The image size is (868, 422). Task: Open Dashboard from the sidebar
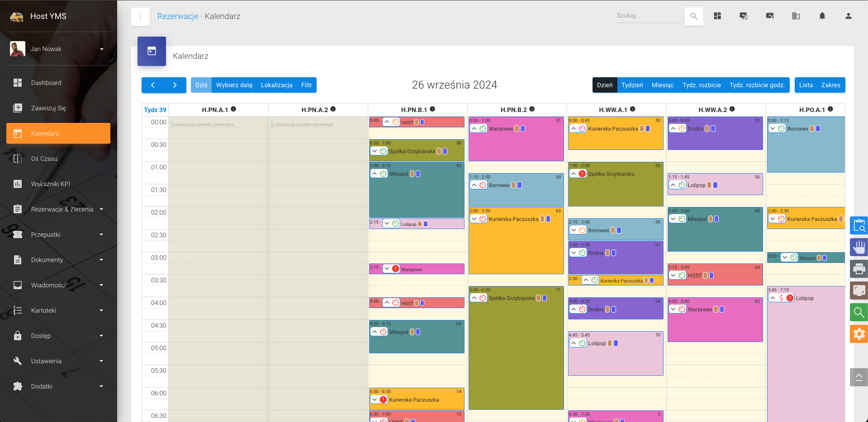pos(46,83)
